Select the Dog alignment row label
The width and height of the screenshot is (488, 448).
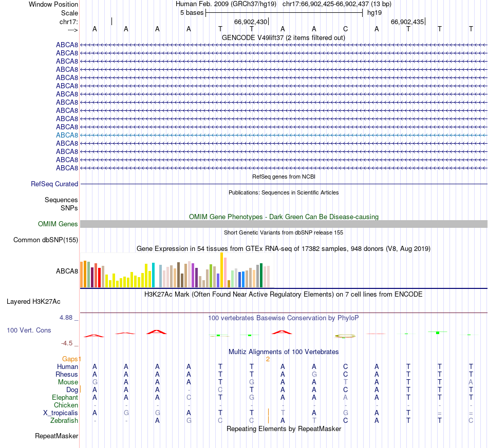pos(72,390)
